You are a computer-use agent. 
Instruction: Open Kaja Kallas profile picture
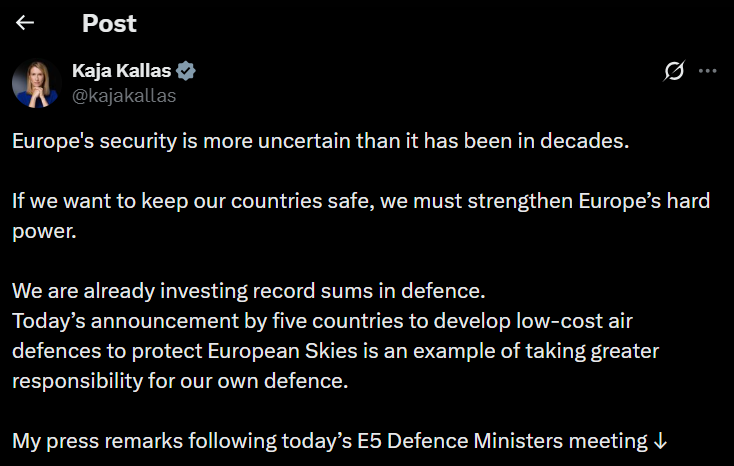click(x=36, y=83)
